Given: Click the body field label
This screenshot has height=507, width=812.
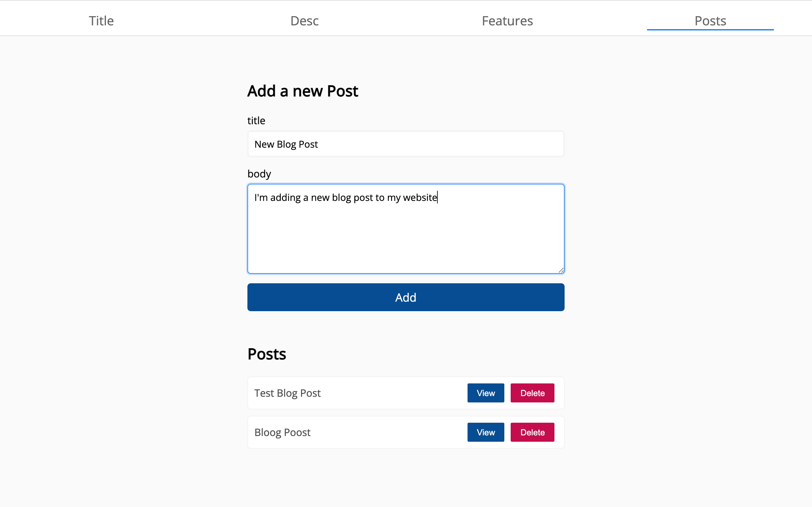Looking at the screenshot, I should click(x=259, y=174).
